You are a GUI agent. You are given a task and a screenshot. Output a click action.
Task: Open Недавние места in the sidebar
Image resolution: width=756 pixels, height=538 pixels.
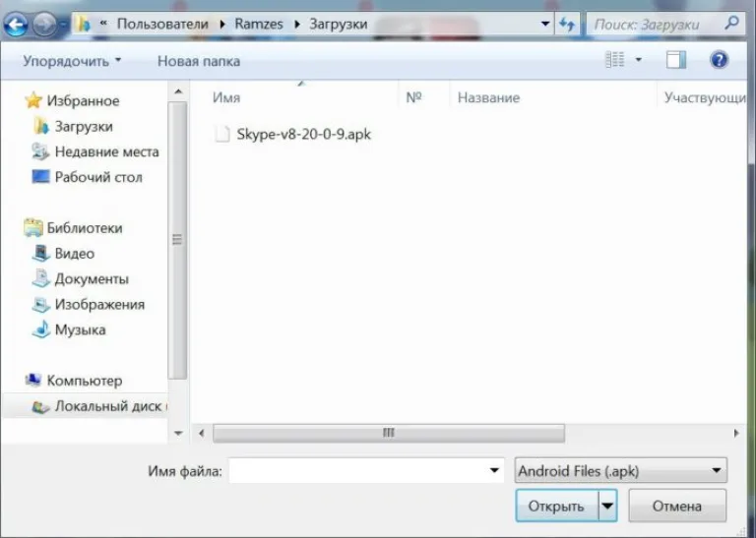coord(106,151)
